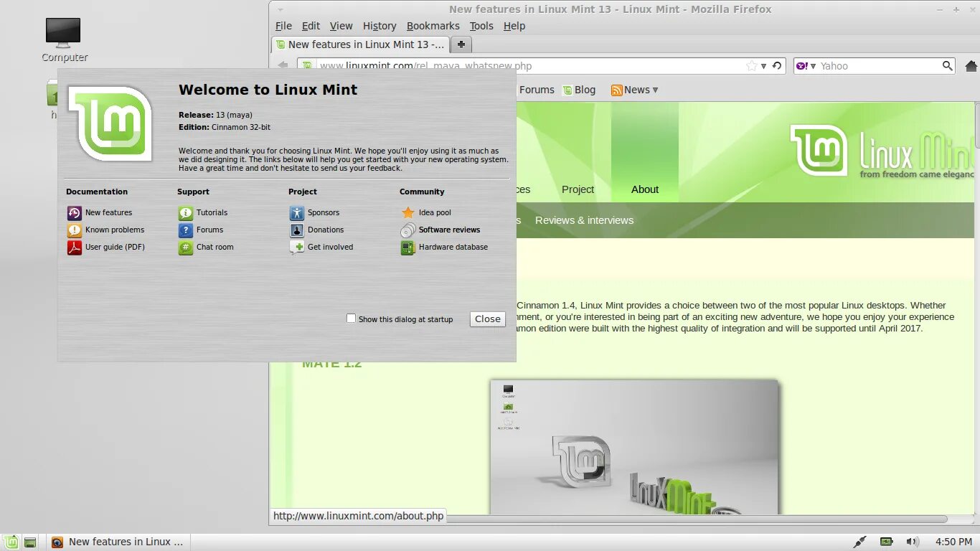Click the Firefox home button
This screenshot has height=551, width=980.
coord(971,66)
